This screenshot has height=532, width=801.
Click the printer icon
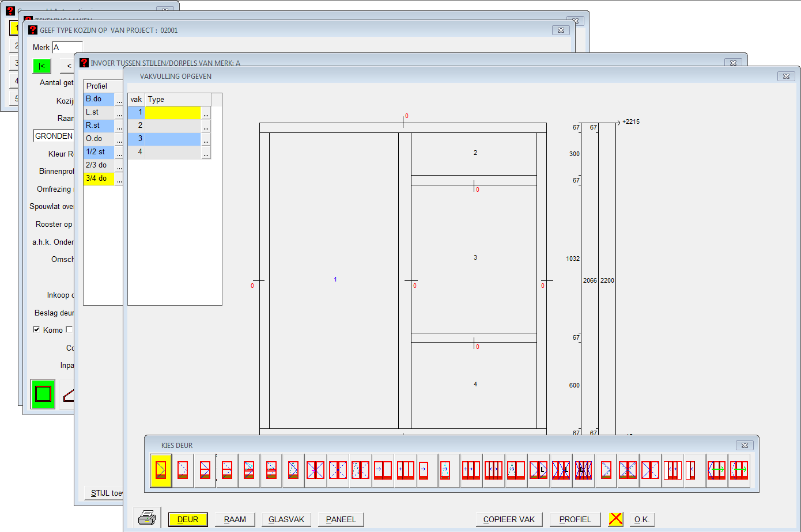point(147,518)
